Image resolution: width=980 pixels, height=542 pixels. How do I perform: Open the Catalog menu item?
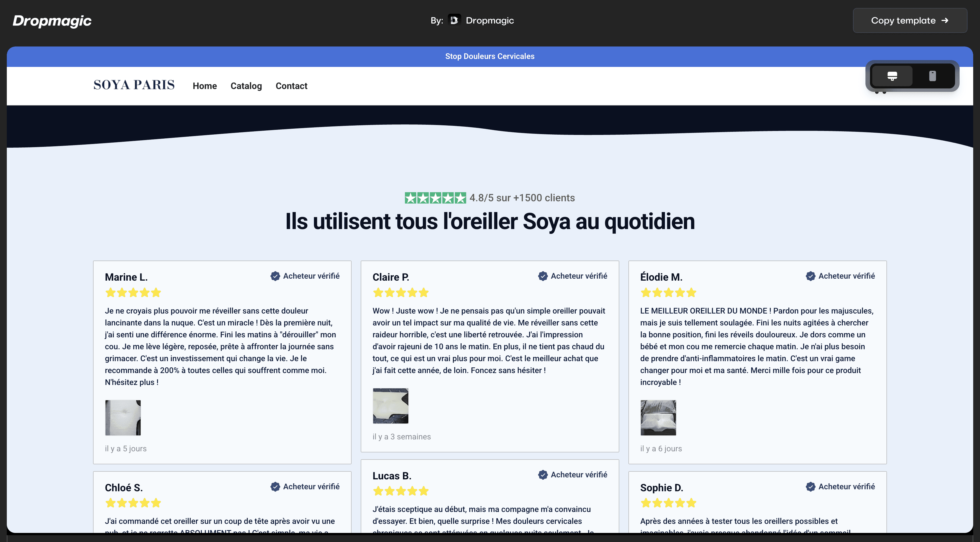(246, 86)
